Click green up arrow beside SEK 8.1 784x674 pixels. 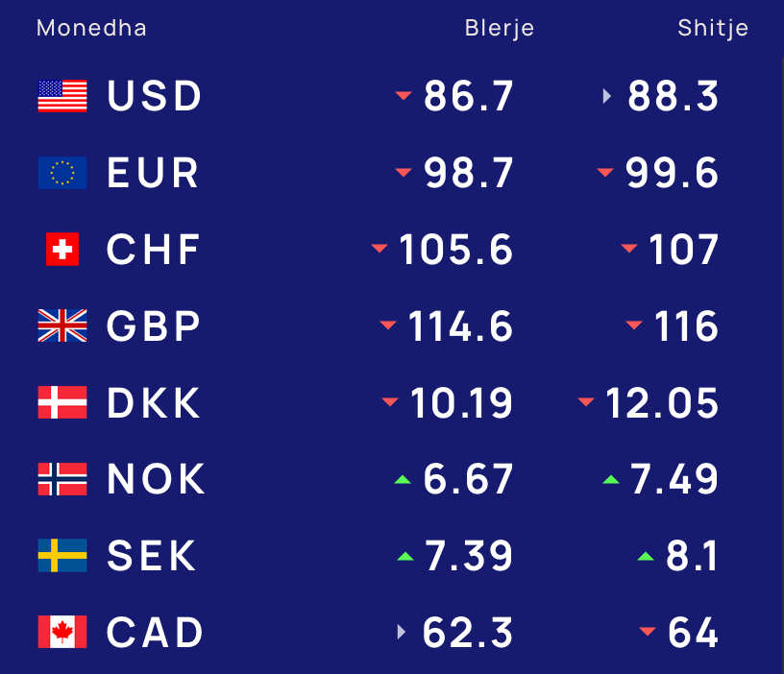point(646,556)
